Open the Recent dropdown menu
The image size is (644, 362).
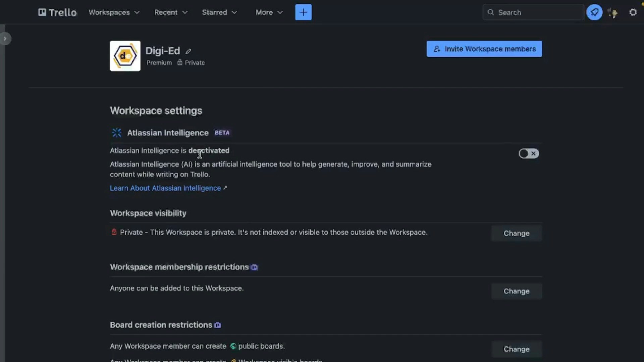click(171, 12)
